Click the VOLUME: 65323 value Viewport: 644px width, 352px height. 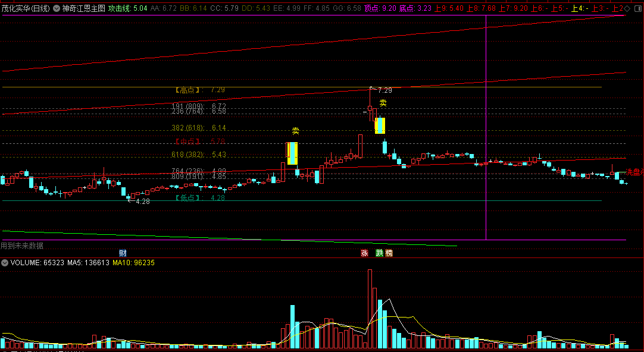(x=37, y=263)
